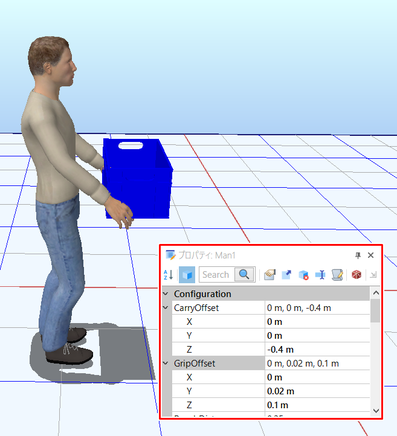Edit the GripOffset Z value 0.1 m
Image resolution: width=397 pixels, height=436 pixels.
(317, 405)
